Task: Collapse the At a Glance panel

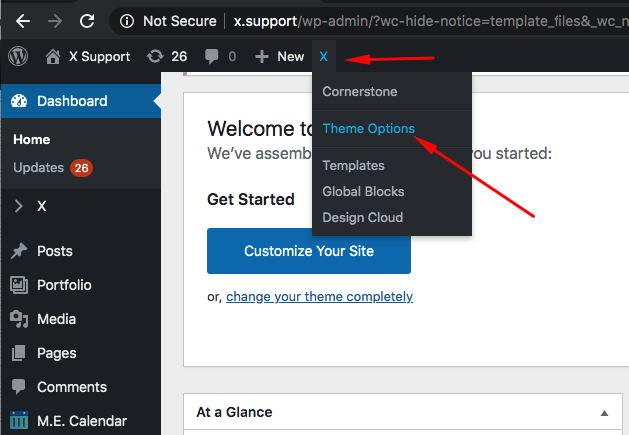Action: pos(604,413)
